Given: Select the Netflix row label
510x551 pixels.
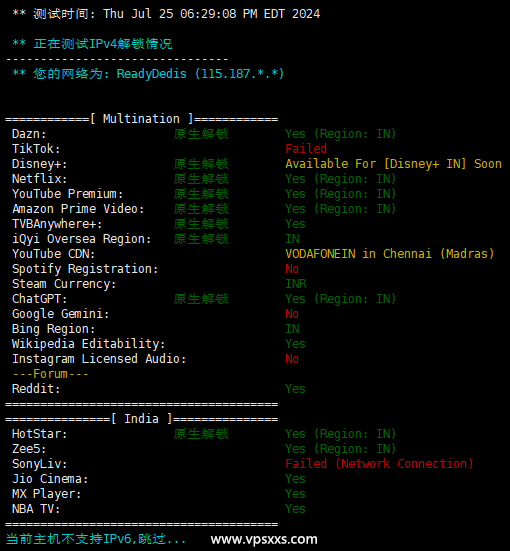Looking at the screenshot, I should click(39, 179).
